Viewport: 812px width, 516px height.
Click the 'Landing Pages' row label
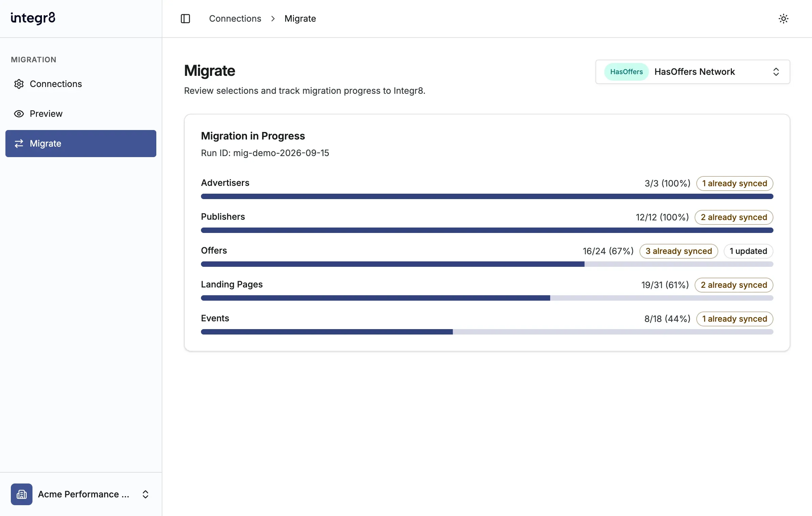(x=232, y=284)
